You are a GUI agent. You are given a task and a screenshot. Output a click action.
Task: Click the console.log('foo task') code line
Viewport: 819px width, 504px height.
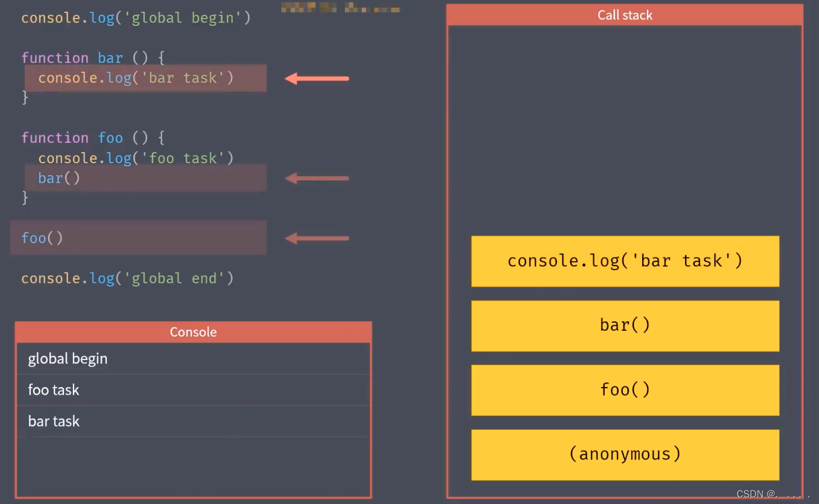[x=136, y=158]
